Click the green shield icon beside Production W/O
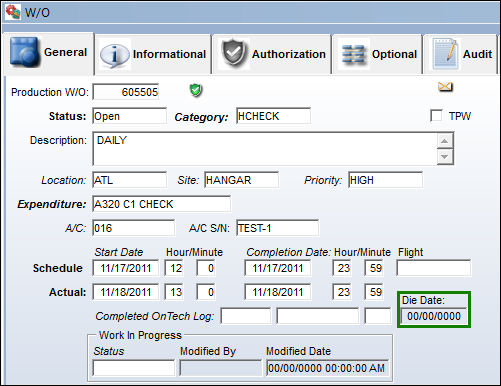 pos(196,90)
